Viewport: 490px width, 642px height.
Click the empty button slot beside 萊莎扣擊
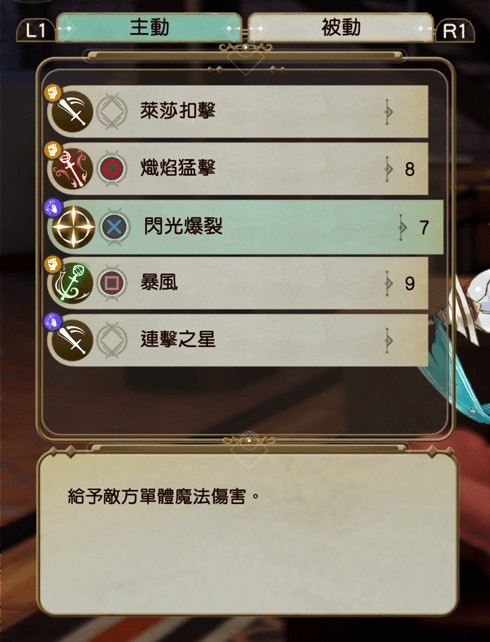pos(112,111)
